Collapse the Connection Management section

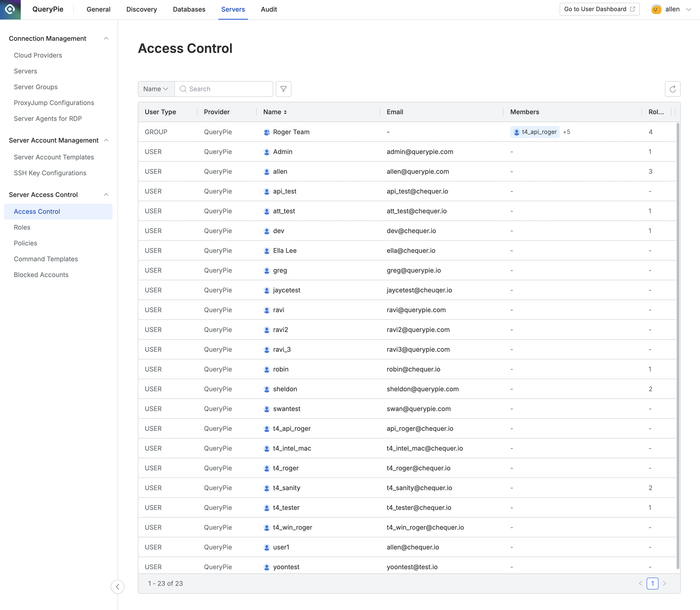(106, 39)
